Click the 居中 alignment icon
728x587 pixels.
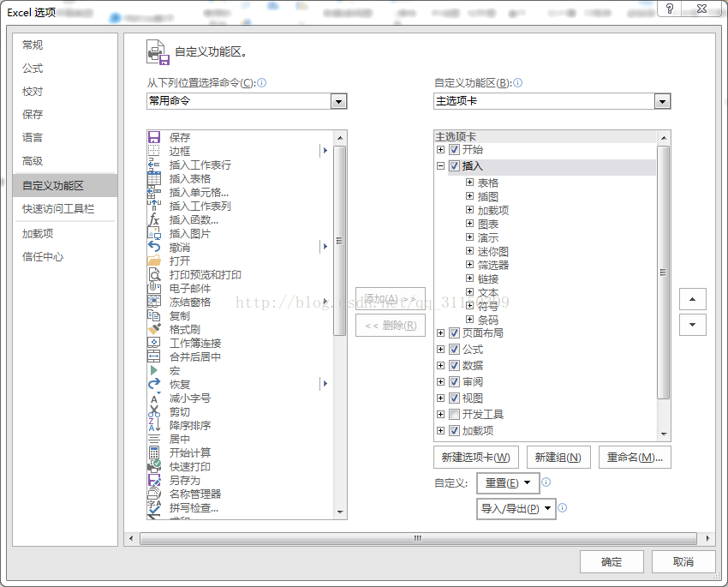(x=154, y=439)
